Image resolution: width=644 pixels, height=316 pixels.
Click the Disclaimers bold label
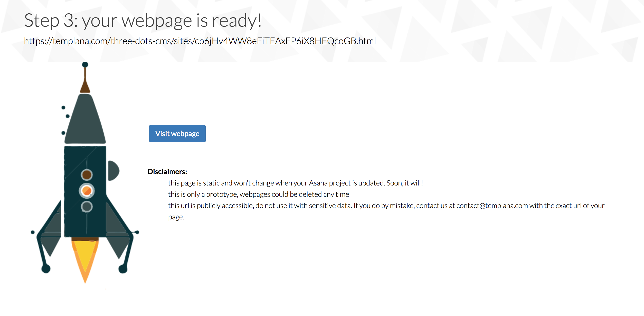(x=167, y=172)
